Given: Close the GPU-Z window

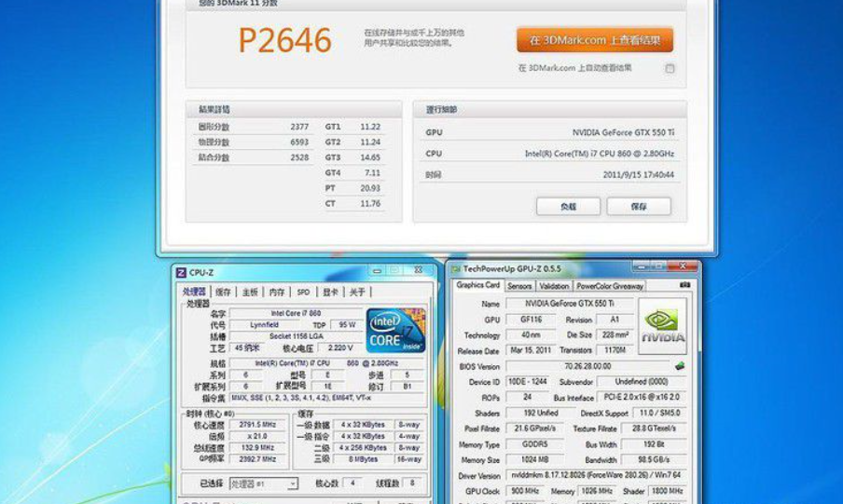Looking at the screenshot, I should click(683, 266).
